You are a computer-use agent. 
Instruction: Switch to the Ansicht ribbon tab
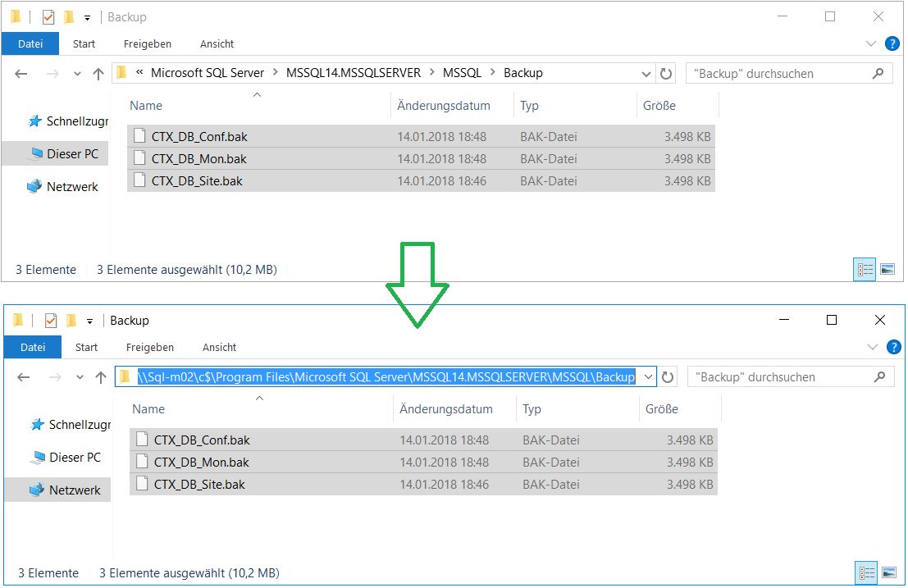(x=218, y=43)
